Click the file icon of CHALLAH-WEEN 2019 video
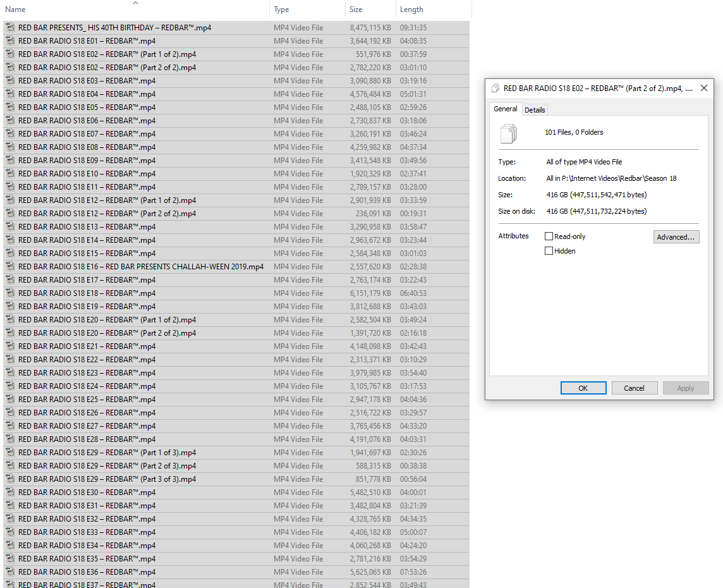This screenshot has width=723, height=588. pos(10,267)
